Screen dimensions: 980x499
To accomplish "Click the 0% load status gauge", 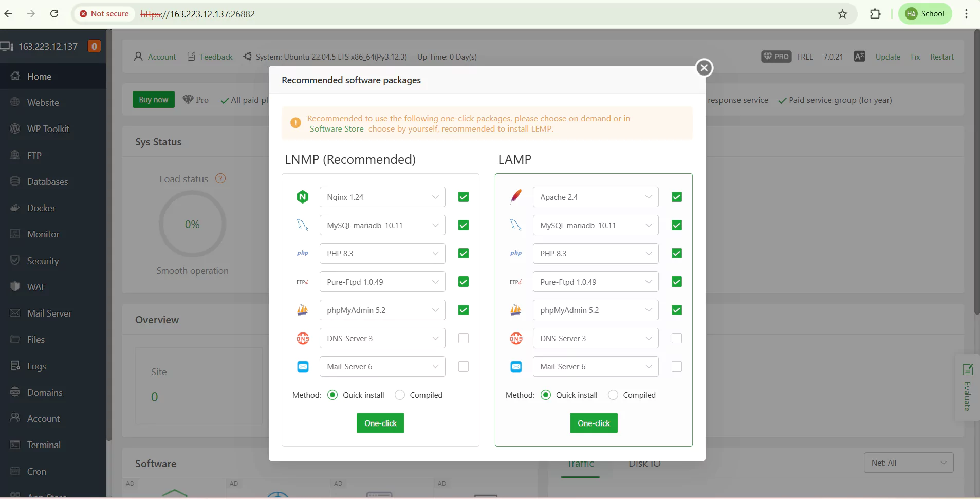I will [x=192, y=224].
